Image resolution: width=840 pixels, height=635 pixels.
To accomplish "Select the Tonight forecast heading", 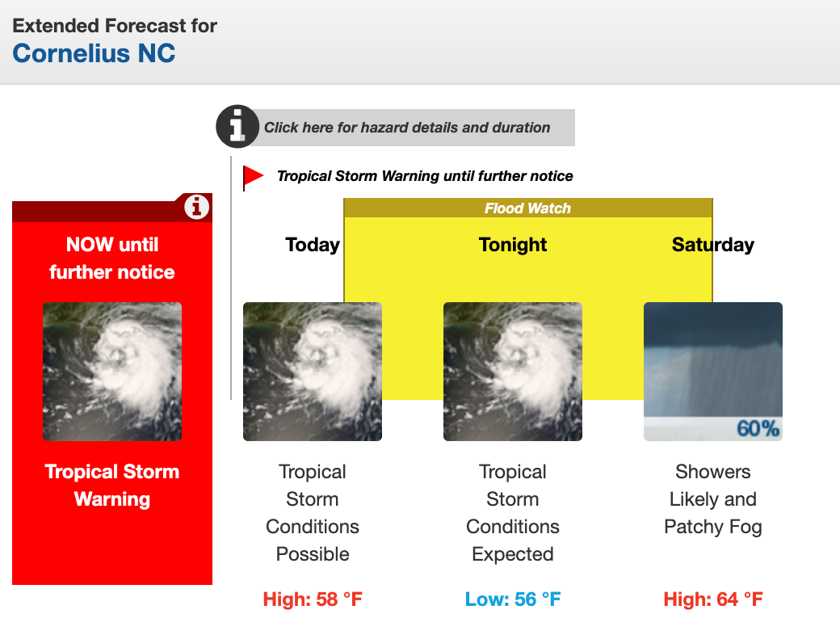I will pyautogui.click(x=513, y=245).
